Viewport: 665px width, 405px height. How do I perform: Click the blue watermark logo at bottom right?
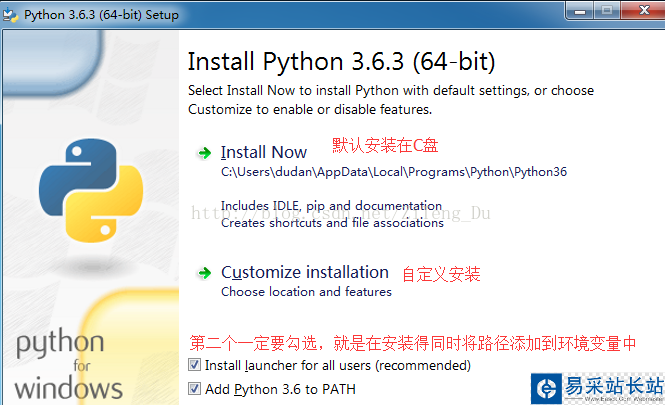[x=547, y=388]
